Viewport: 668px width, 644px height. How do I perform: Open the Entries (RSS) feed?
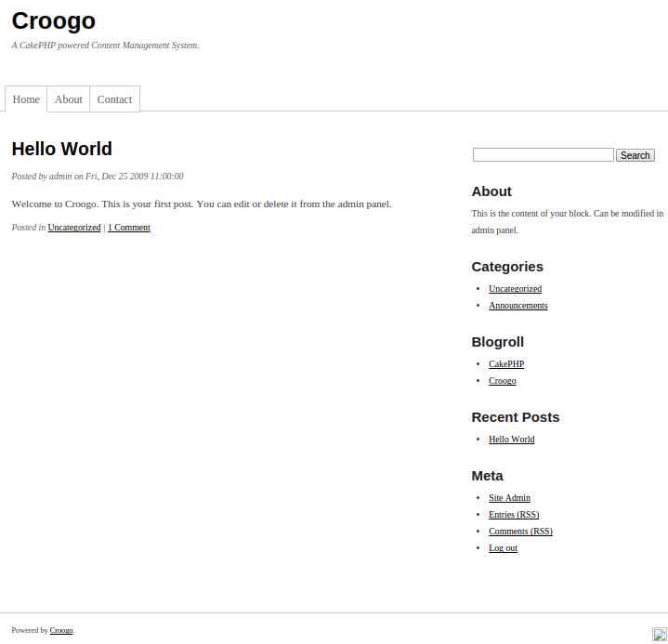click(514, 515)
